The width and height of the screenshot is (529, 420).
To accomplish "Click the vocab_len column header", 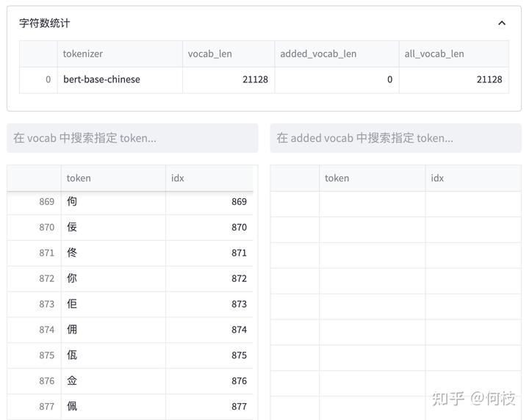I will click(x=228, y=54).
